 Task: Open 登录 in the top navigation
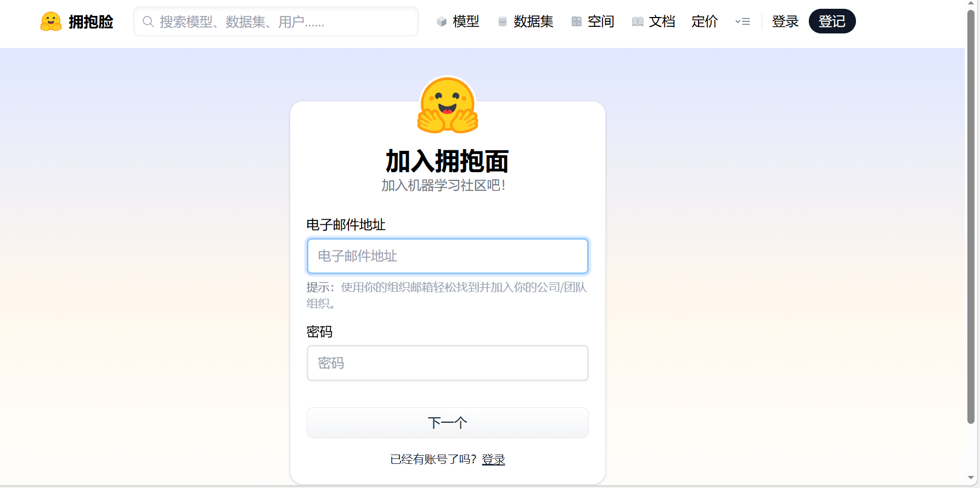coord(785,21)
